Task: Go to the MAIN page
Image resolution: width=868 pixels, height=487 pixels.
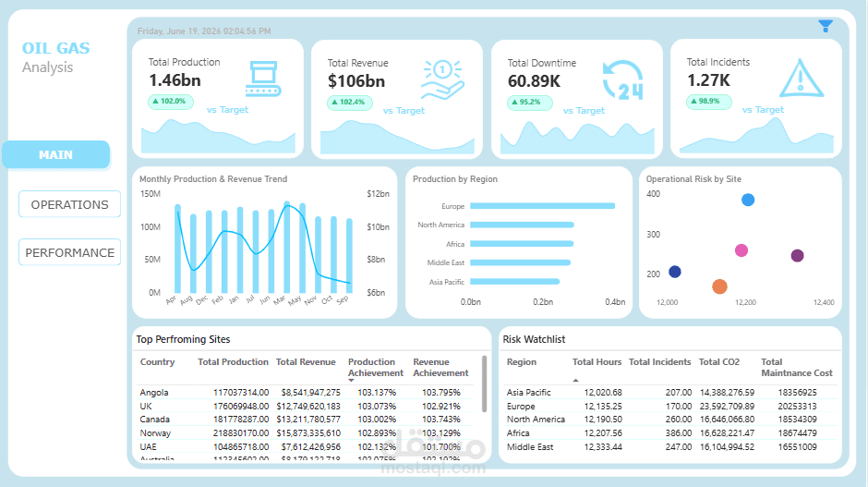Action: (56, 154)
